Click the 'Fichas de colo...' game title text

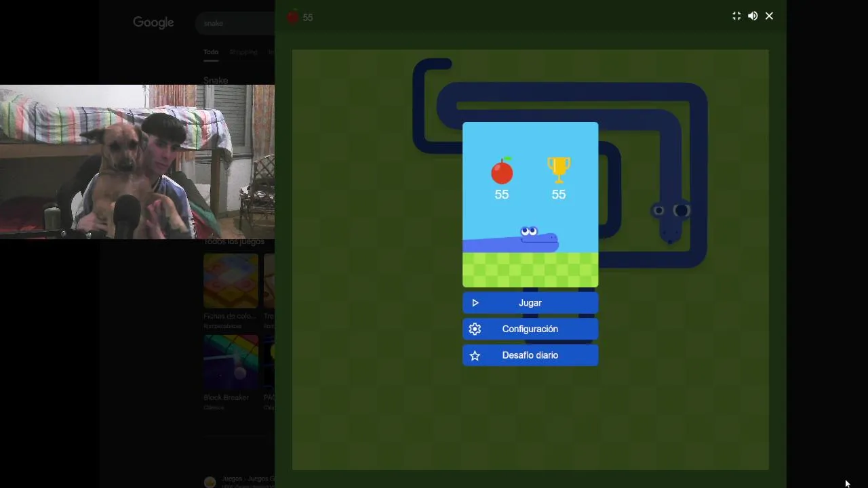(x=229, y=316)
